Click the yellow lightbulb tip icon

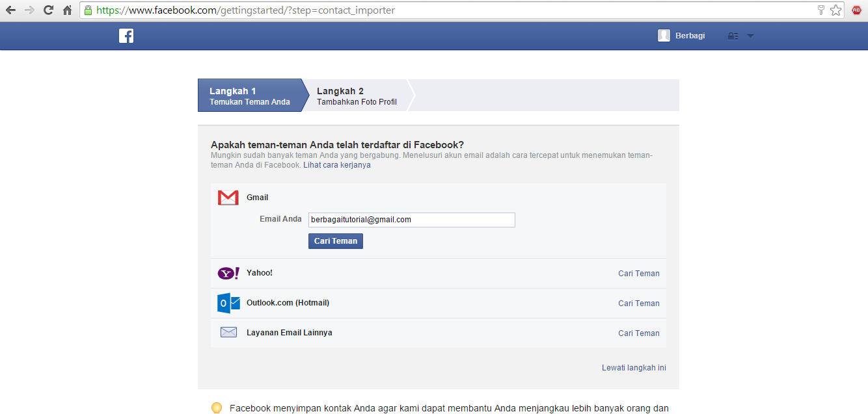coord(217,408)
